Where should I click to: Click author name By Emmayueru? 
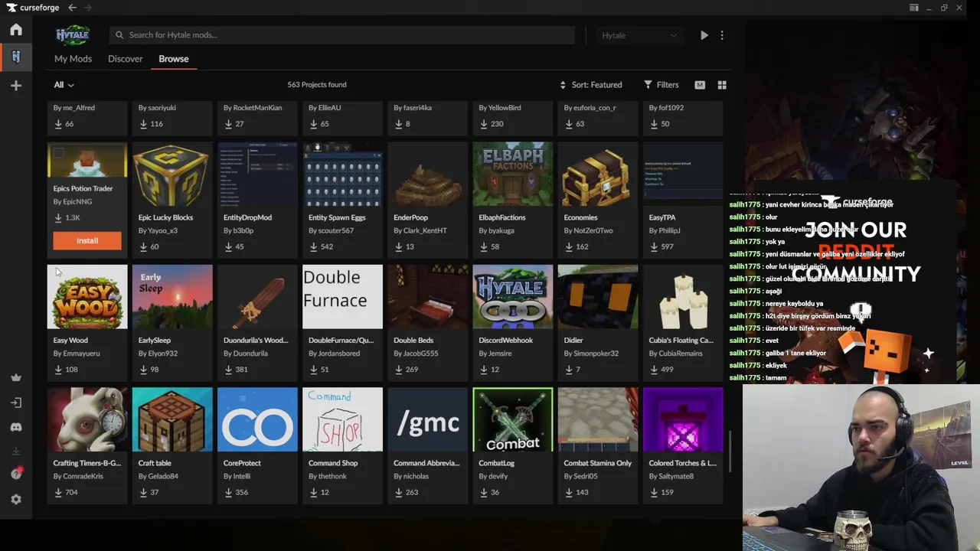tap(77, 354)
